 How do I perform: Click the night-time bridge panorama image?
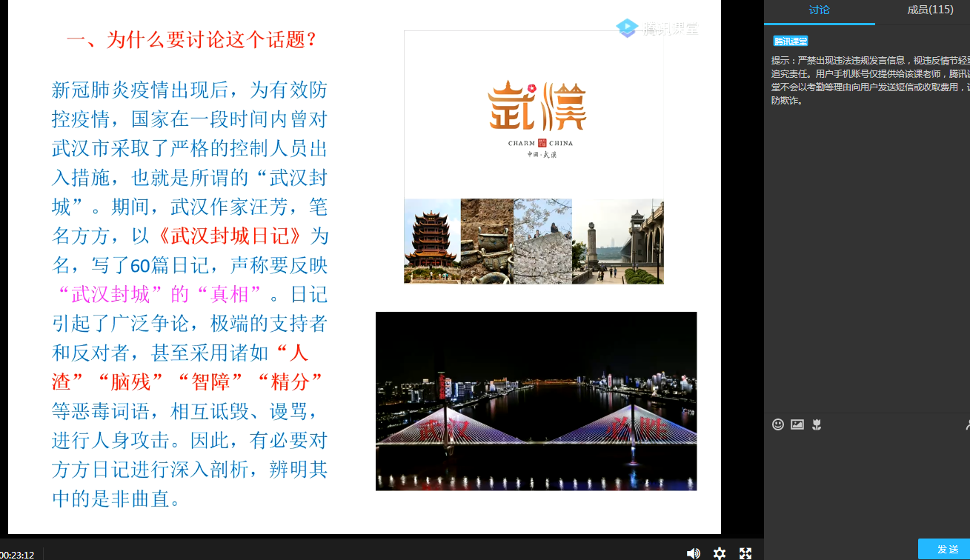[x=536, y=401]
